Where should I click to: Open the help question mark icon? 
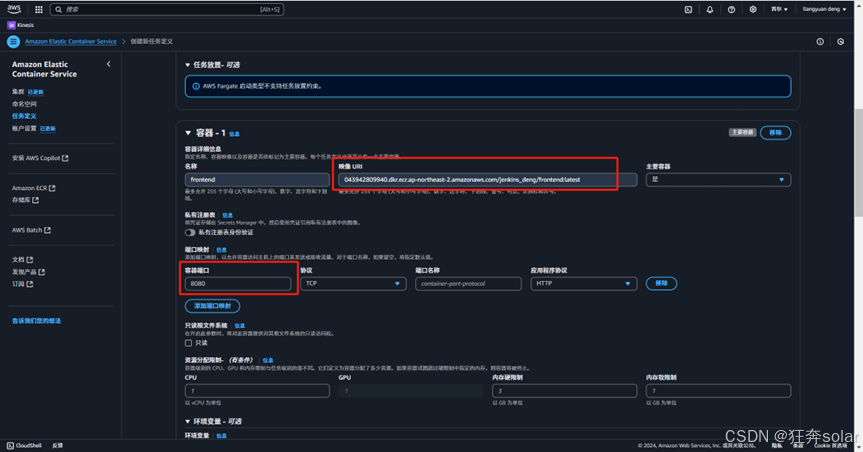pyautogui.click(x=731, y=9)
